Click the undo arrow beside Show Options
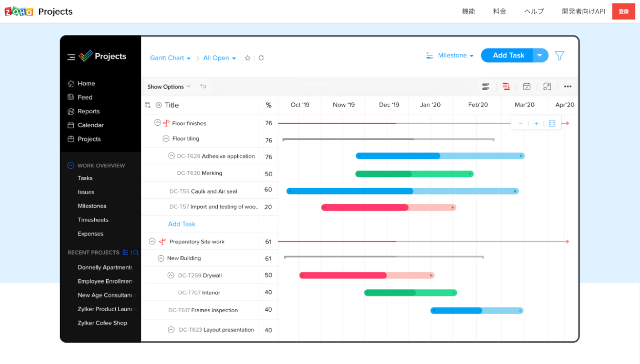This screenshot has width=640, height=364. click(203, 86)
